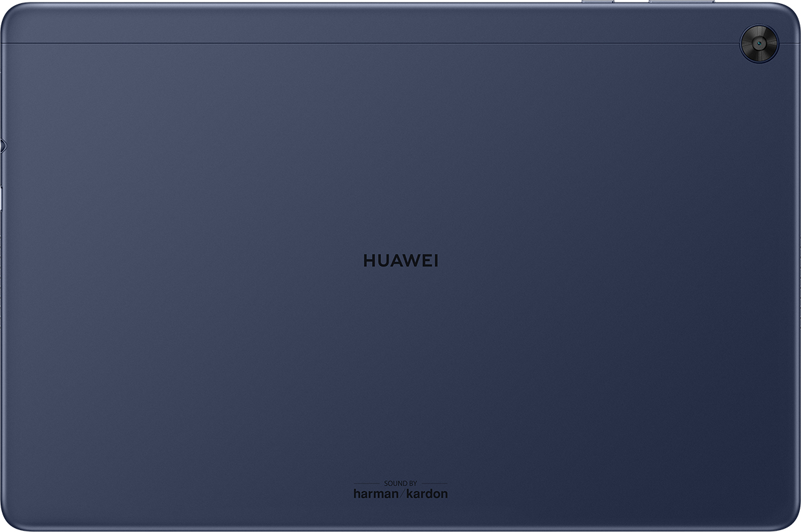The image size is (801, 532).
Task: Click the word 'kardon' at the bottom
Action: tap(426, 494)
